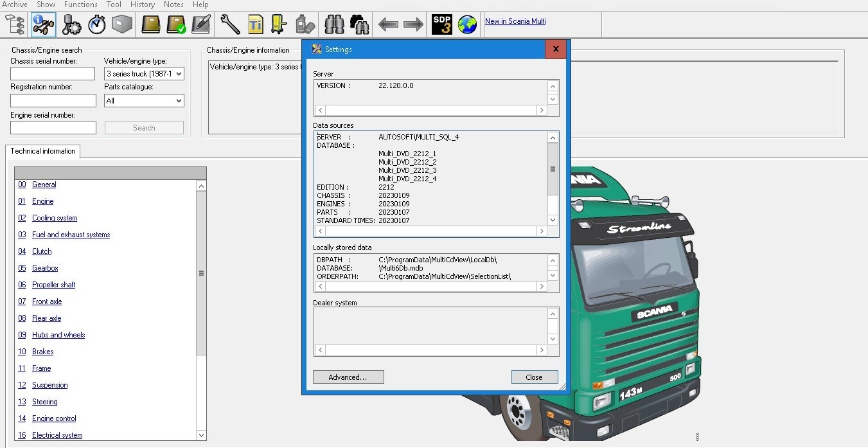Screen dimensions: 868x448
Task: Open the Tool menu
Action: click(x=114, y=4)
